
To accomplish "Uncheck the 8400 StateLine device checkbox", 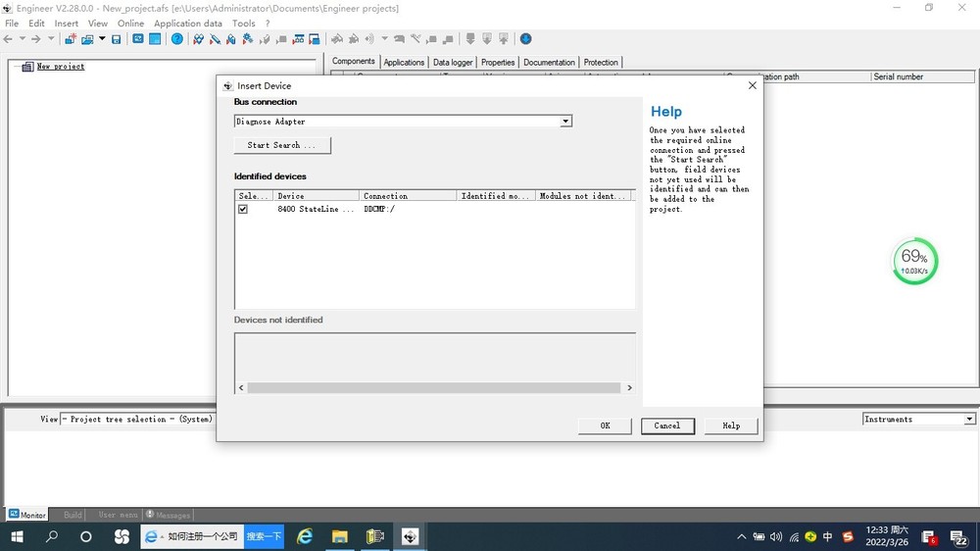I will click(x=243, y=209).
